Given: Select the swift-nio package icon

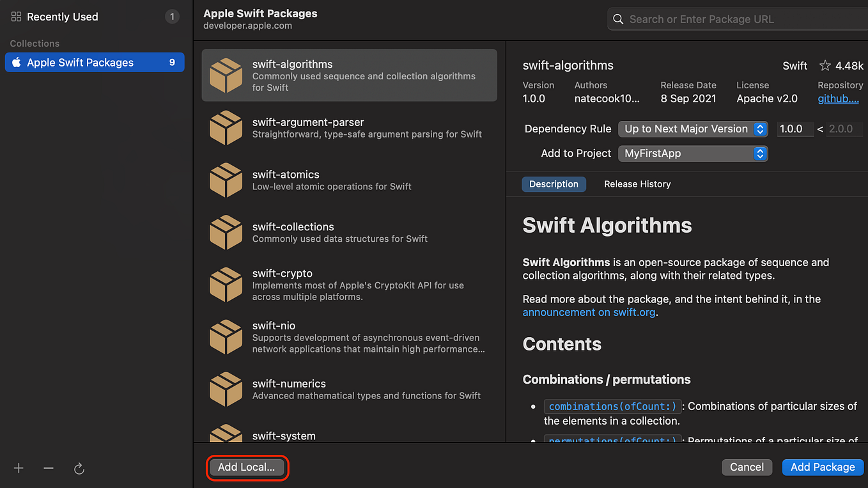Looking at the screenshot, I should [x=226, y=337].
